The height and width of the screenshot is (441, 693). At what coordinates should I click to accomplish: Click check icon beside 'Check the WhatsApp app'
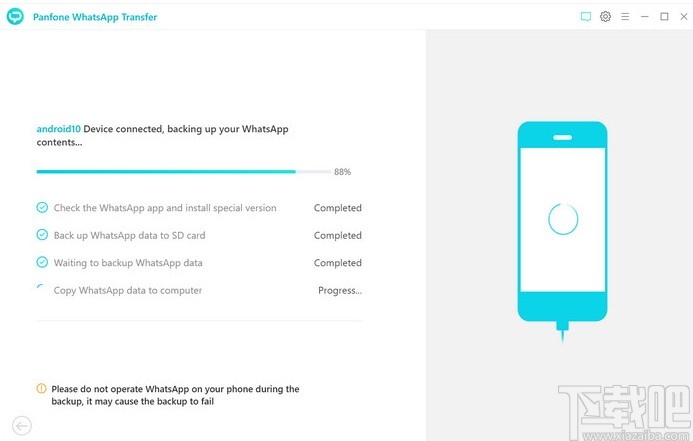pos(42,208)
